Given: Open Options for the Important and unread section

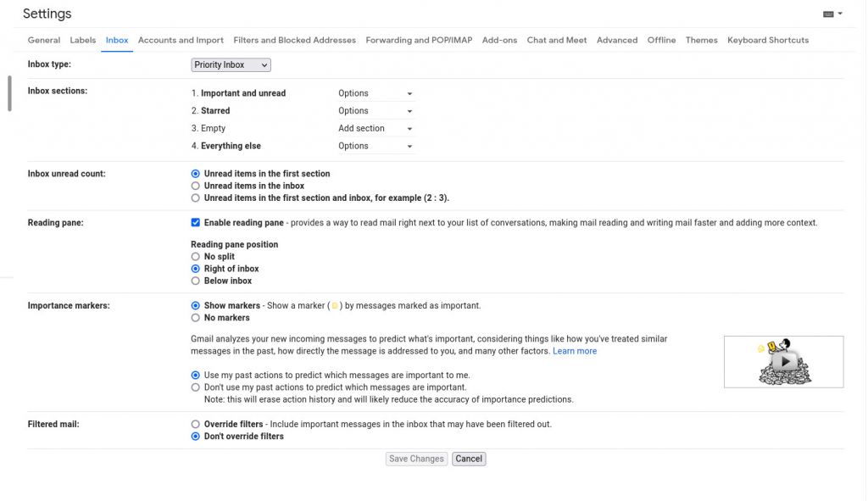Looking at the screenshot, I should coord(376,92).
